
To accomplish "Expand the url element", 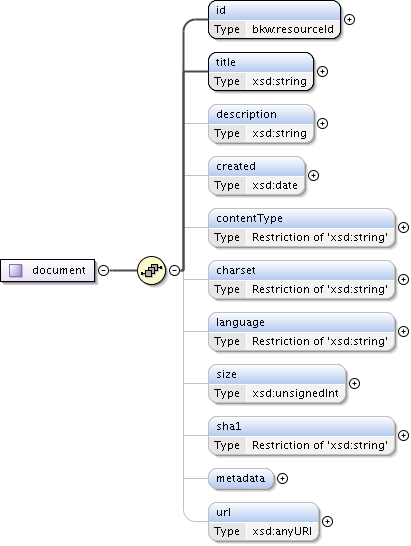I will coord(327,521).
